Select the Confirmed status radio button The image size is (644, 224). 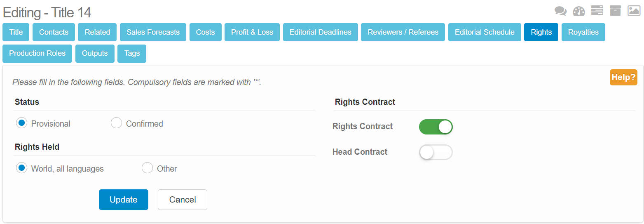(117, 123)
